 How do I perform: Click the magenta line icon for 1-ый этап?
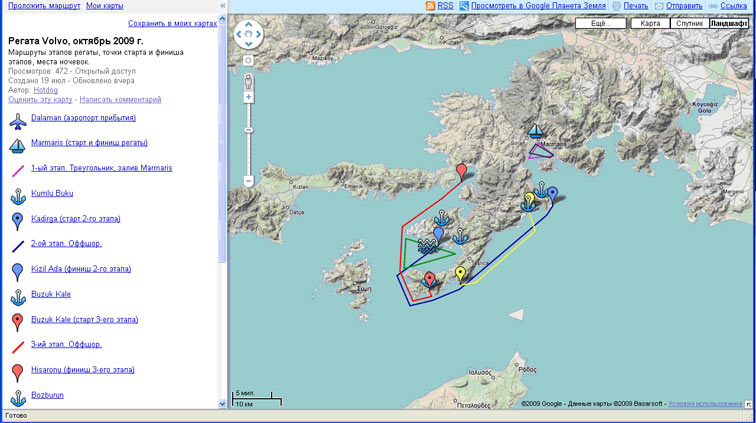(18, 171)
